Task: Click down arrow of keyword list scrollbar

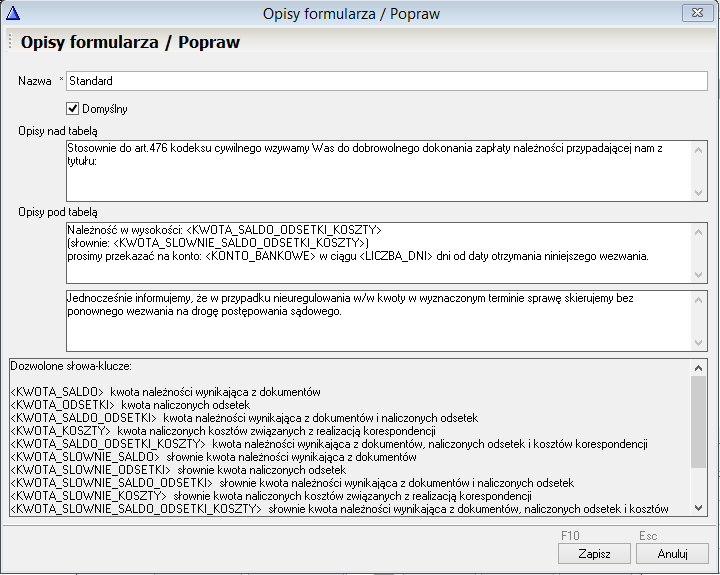Action: coord(699,507)
